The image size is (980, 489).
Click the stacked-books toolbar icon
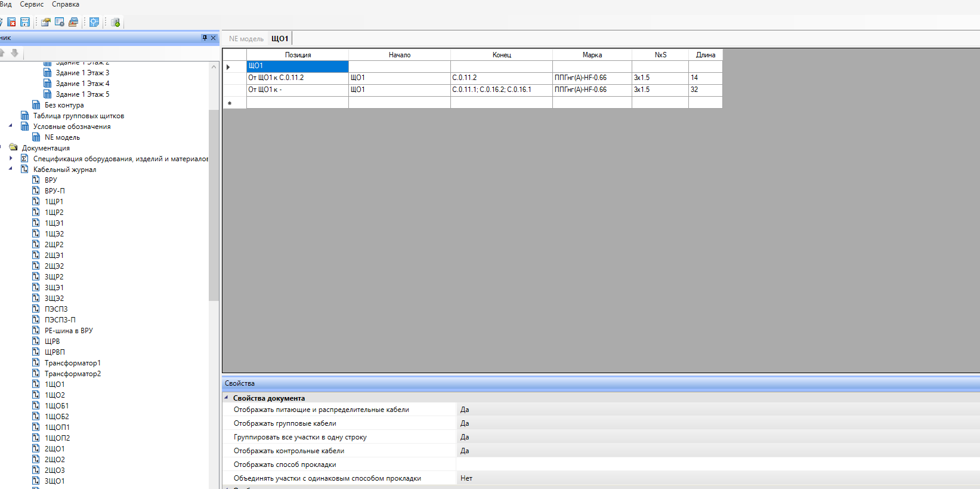(73, 22)
